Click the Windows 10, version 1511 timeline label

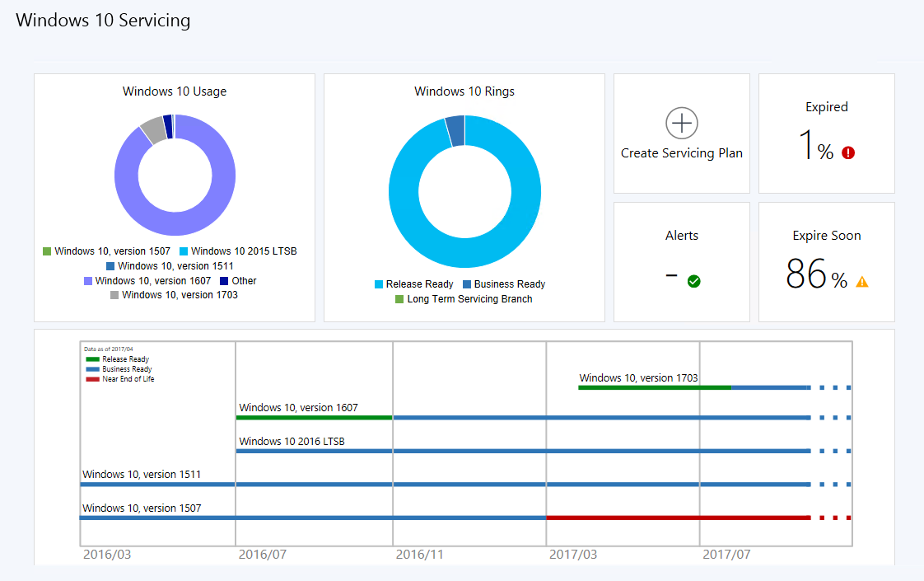tap(142, 474)
